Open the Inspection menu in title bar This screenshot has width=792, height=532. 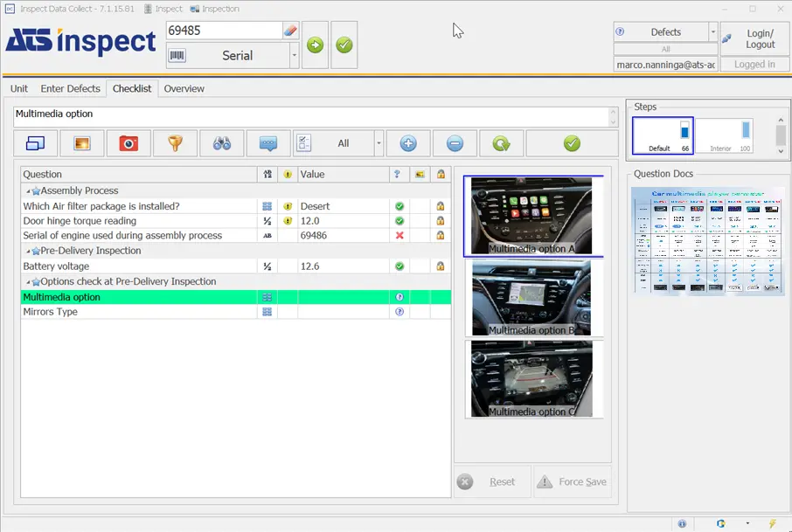click(215, 9)
